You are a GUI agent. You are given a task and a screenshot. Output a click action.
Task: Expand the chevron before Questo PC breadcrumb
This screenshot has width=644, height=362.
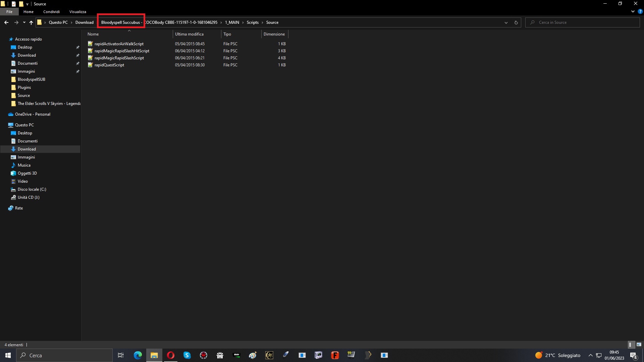pyautogui.click(x=45, y=22)
